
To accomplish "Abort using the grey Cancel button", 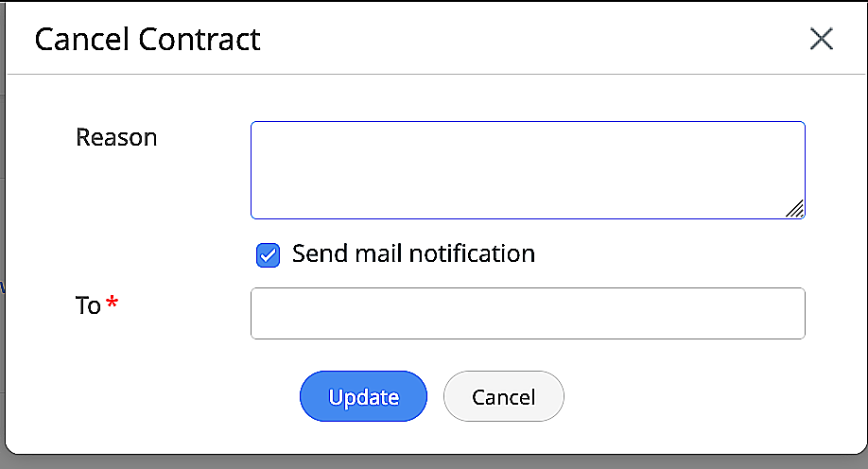I will [x=503, y=396].
